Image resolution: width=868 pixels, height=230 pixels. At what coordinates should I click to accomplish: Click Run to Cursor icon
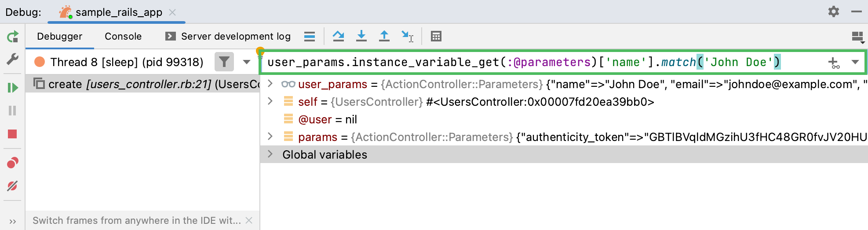tap(407, 36)
